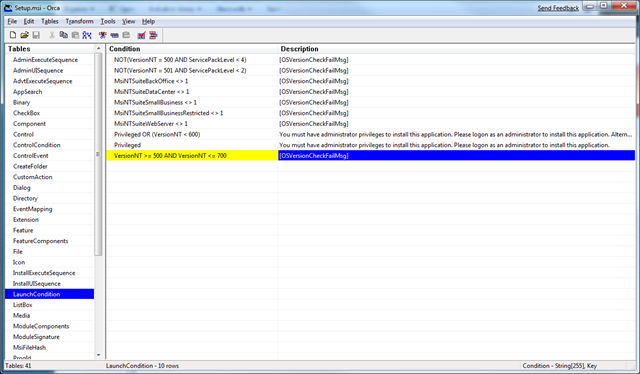Click the Send Feedback link
Screen dimensions: 640x374
coord(558,8)
